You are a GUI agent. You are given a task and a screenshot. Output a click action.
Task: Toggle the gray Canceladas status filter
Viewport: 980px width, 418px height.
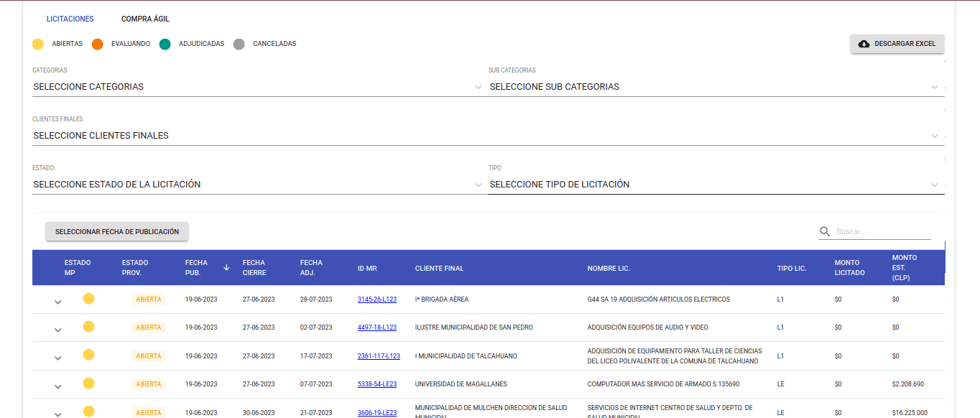pyautogui.click(x=239, y=44)
